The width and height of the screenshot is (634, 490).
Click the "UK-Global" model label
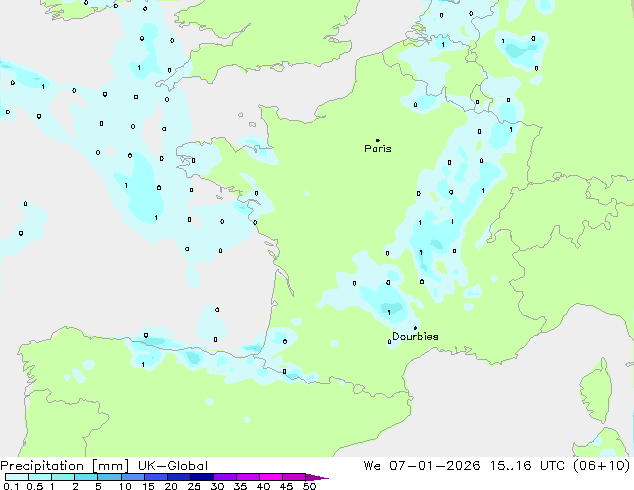click(x=173, y=466)
